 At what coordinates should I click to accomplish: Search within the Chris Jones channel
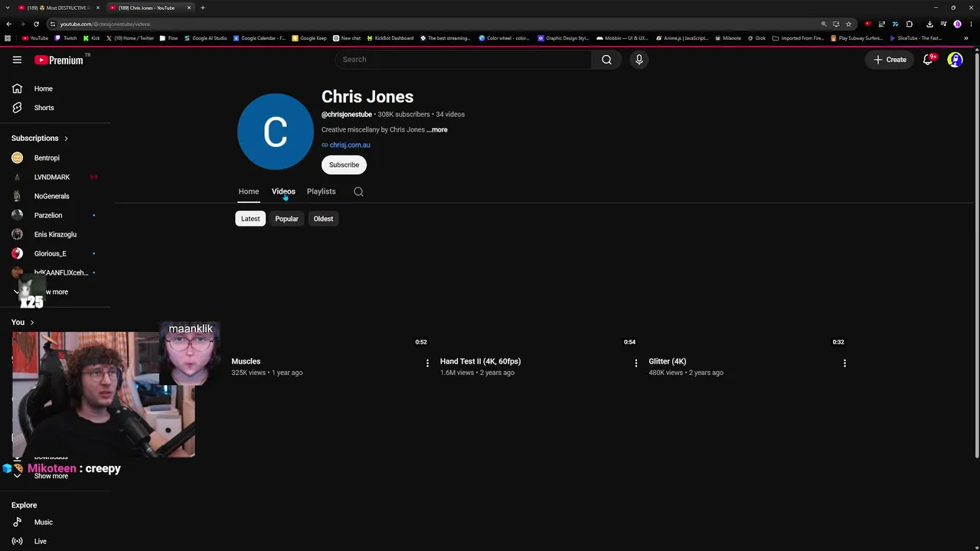[x=358, y=191]
